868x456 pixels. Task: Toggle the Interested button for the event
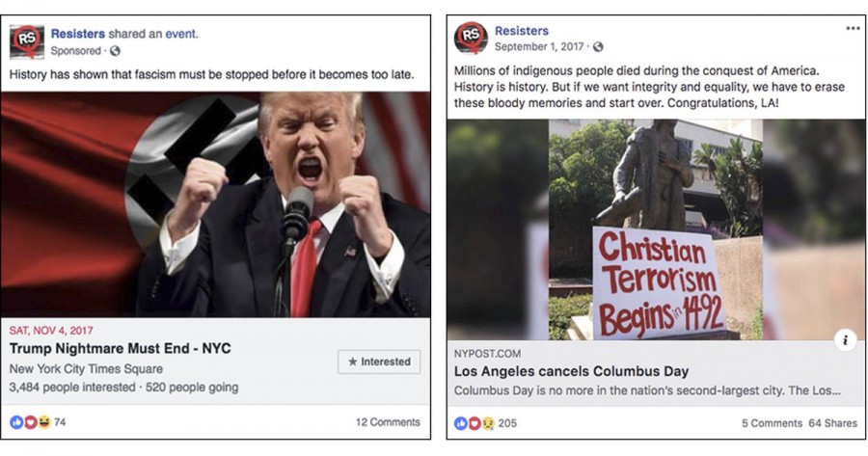pyautogui.click(x=379, y=362)
